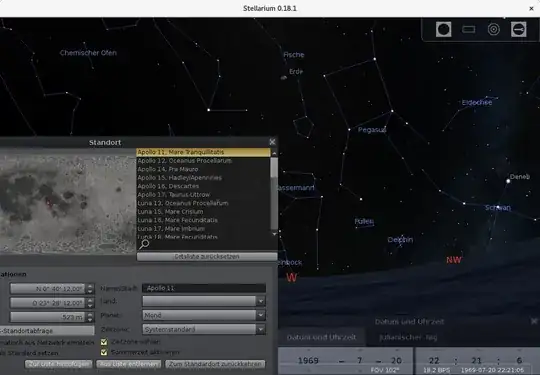Screen dimensions: 540x375
Task: Click the Standortabfrage button
Action: 46,331
